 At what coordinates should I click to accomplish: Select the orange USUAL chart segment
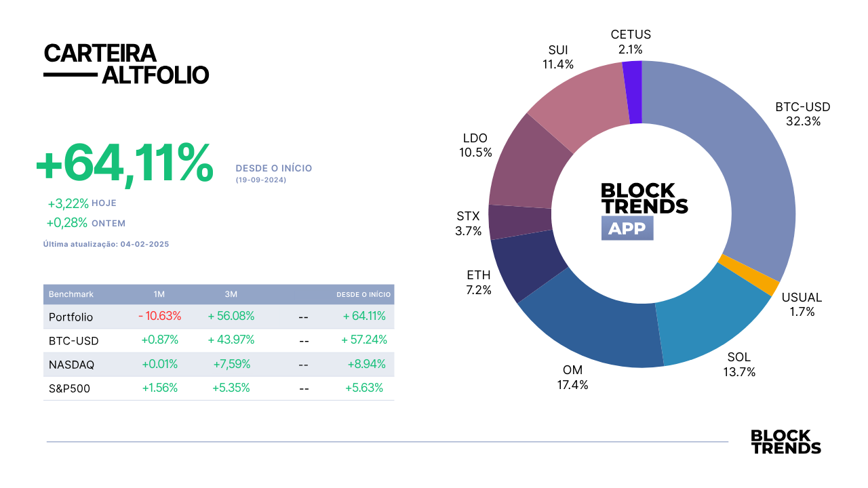click(x=749, y=275)
